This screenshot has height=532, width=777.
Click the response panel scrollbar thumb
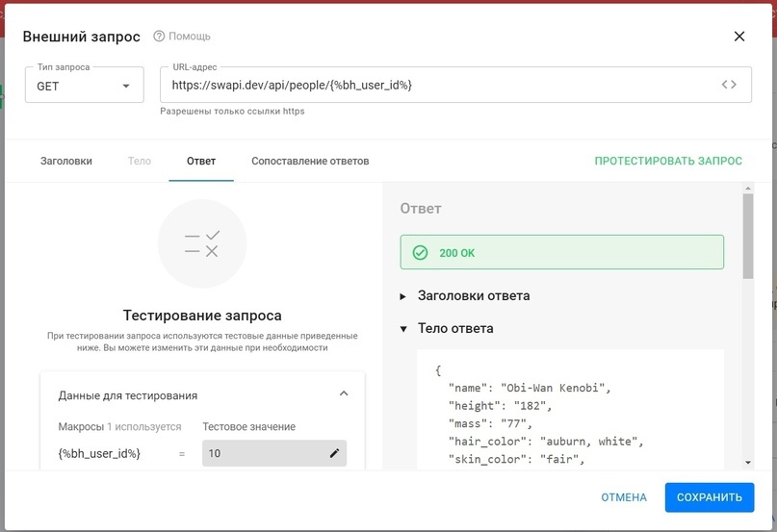tap(748, 236)
